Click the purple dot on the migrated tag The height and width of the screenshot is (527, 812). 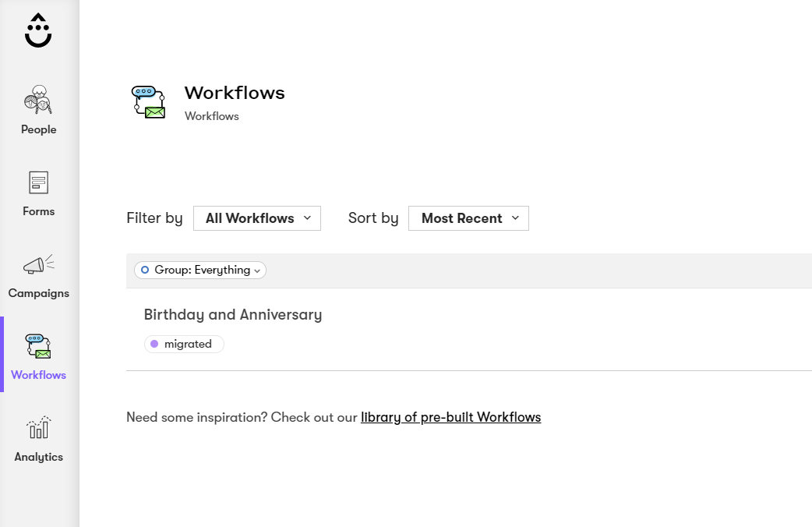[x=154, y=344]
